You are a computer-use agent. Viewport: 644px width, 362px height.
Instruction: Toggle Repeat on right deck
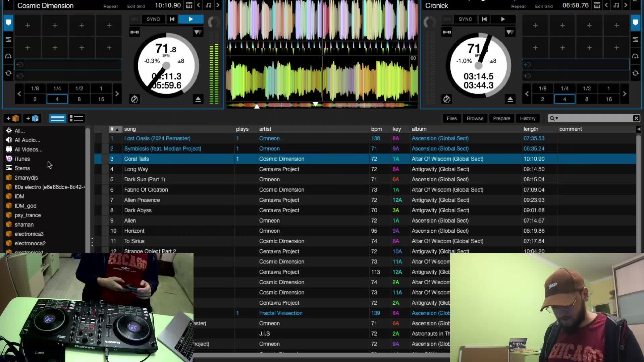tap(518, 6)
